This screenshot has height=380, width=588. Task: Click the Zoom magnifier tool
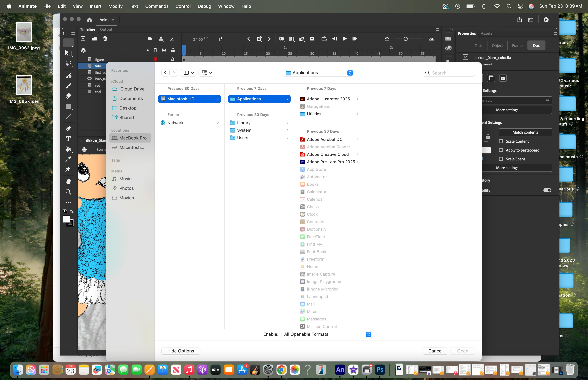point(68,192)
